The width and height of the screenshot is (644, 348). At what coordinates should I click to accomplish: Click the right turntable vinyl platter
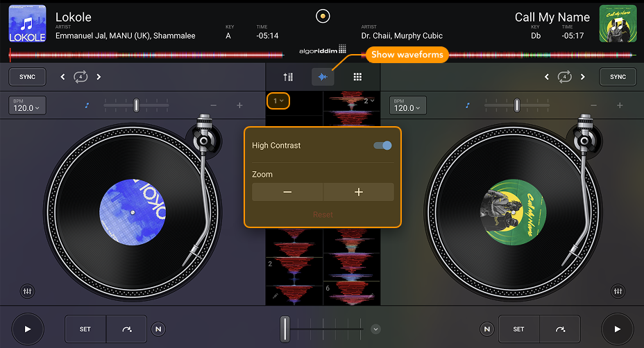[514, 212]
